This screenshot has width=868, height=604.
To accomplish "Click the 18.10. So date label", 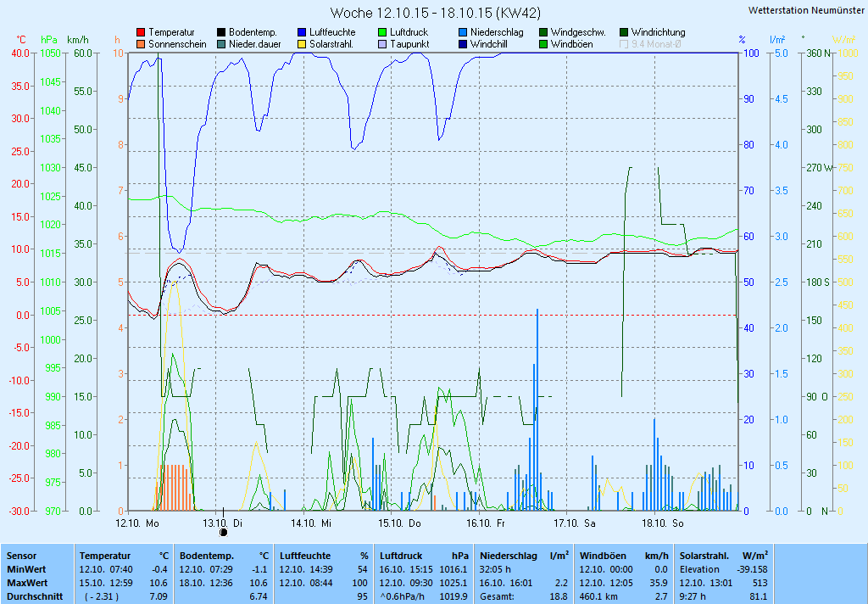I will coord(663,523).
